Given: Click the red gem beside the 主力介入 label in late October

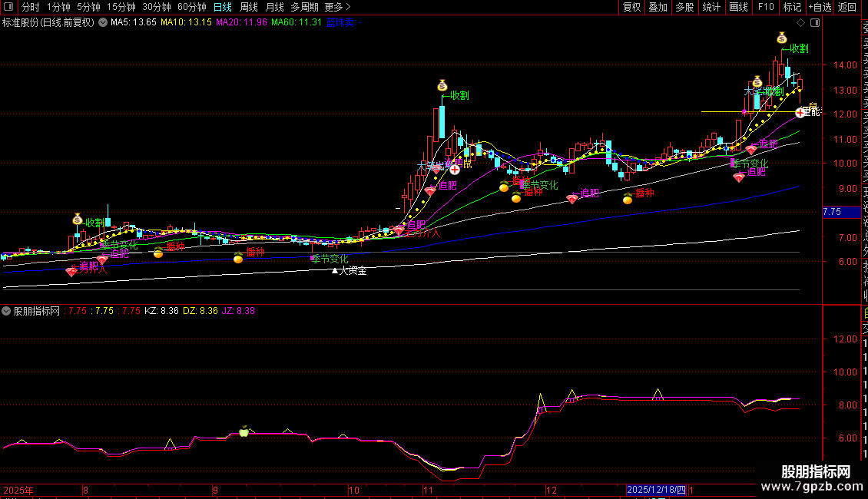Looking at the screenshot, I should coord(399,230).
